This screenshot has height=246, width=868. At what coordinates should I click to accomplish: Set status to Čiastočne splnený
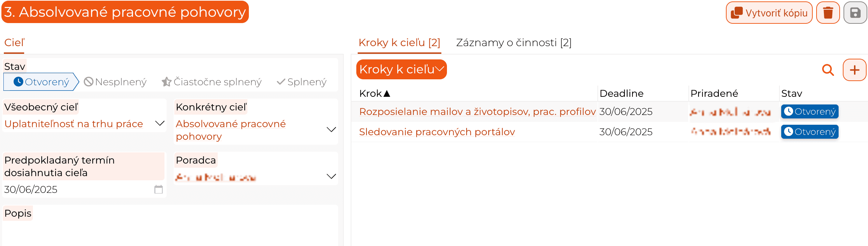(211, 82)
